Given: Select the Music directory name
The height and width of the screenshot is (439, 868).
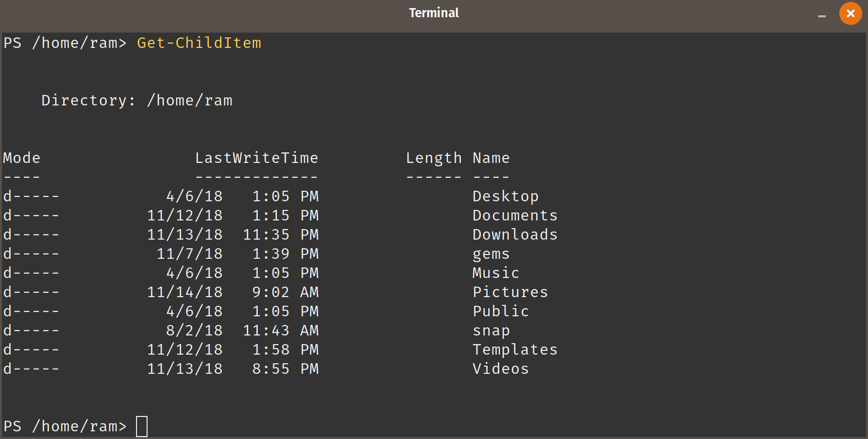Looking at the screenshot, I should pyautogui.click(x=496, y=273).
